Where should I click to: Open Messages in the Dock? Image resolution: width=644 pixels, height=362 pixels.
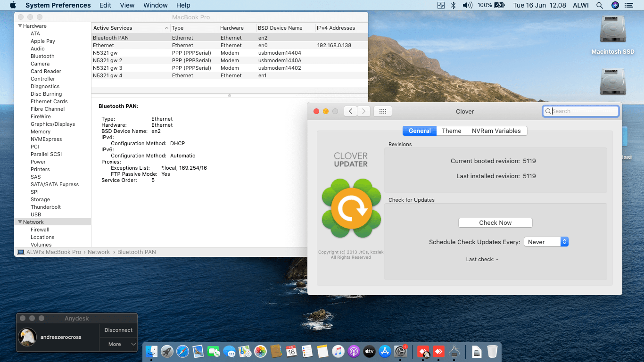pos(229,351)
